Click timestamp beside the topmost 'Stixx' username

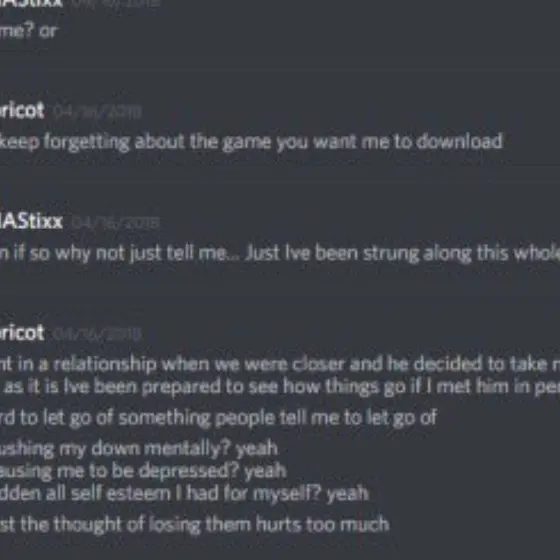(116, 3)
